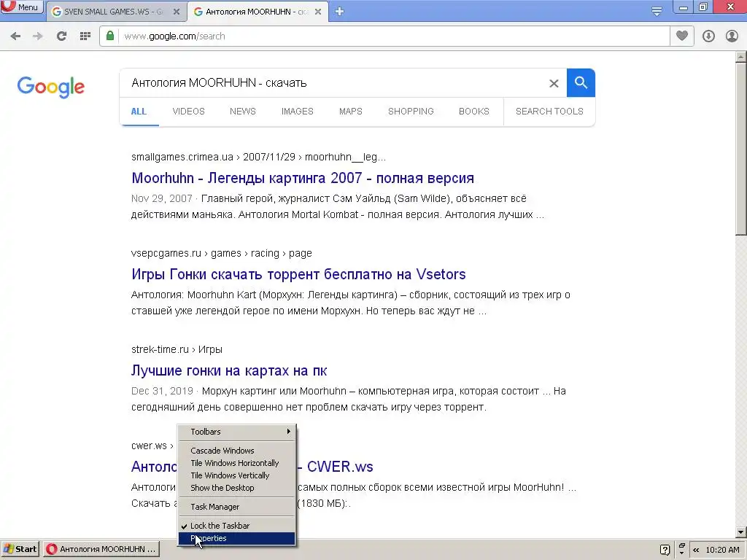Open Task Manager from context menu
Viewport: 747px width, 560px height.
pos(237,507)
